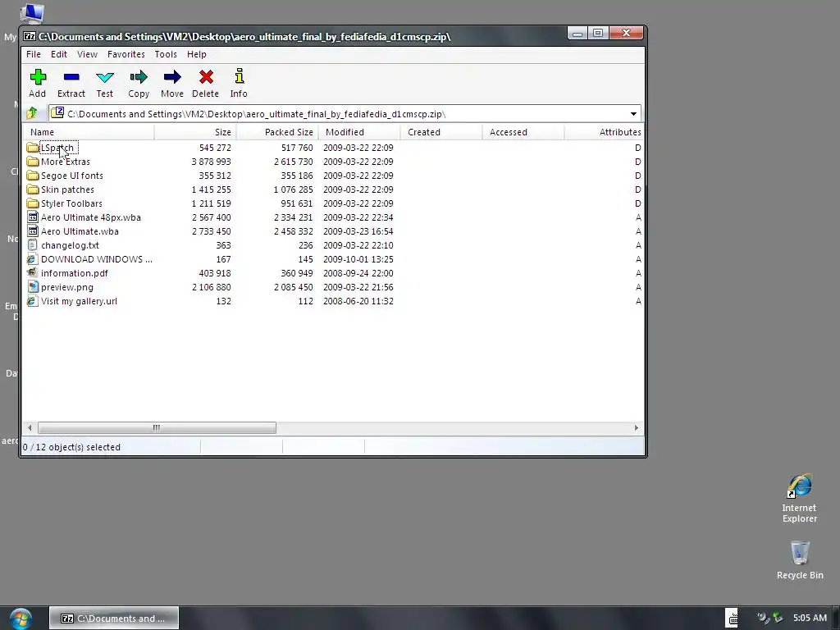
Task: Sort by the Modified column header
Action: [359, 132]
